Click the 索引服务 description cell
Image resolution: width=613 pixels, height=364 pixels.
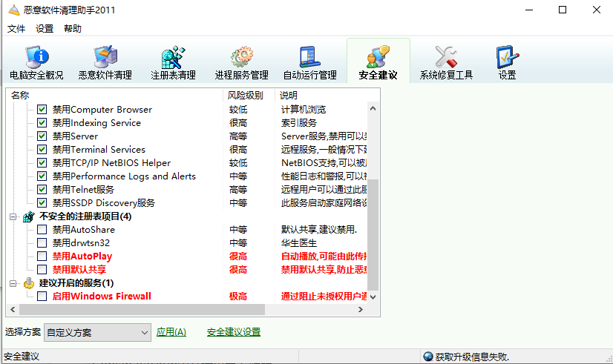(299, 122)
